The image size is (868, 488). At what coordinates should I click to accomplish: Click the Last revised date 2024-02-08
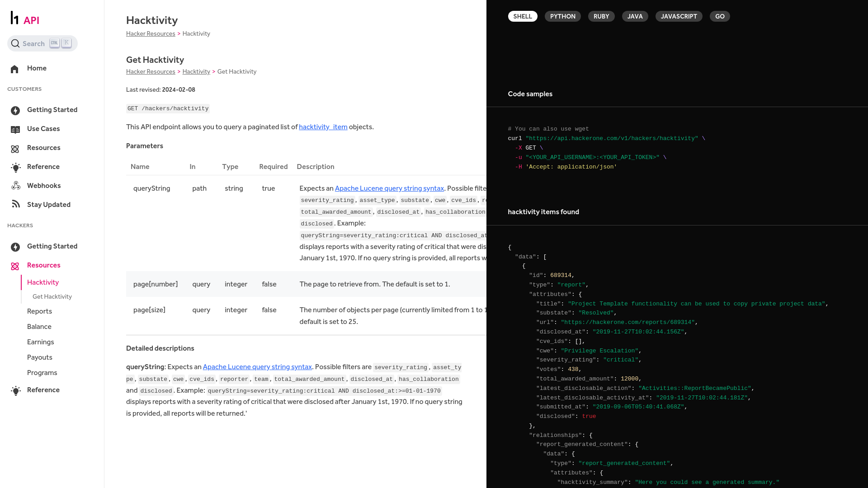[x=179, y=90]
